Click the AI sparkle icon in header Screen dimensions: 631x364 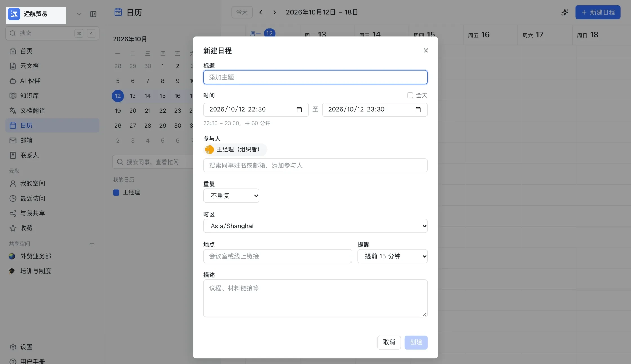click(565, 12)
